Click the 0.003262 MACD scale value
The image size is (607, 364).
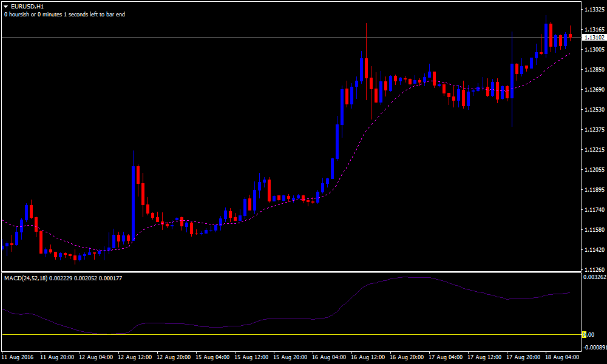pos(594,277)
